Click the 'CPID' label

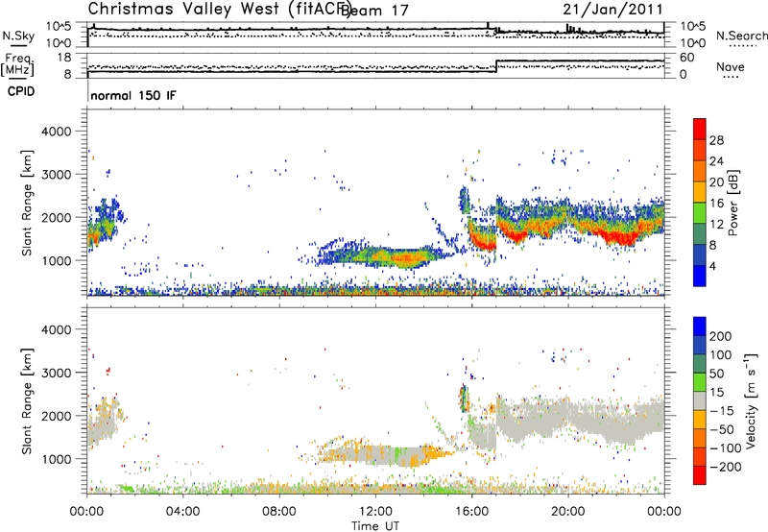click(21, 91)
